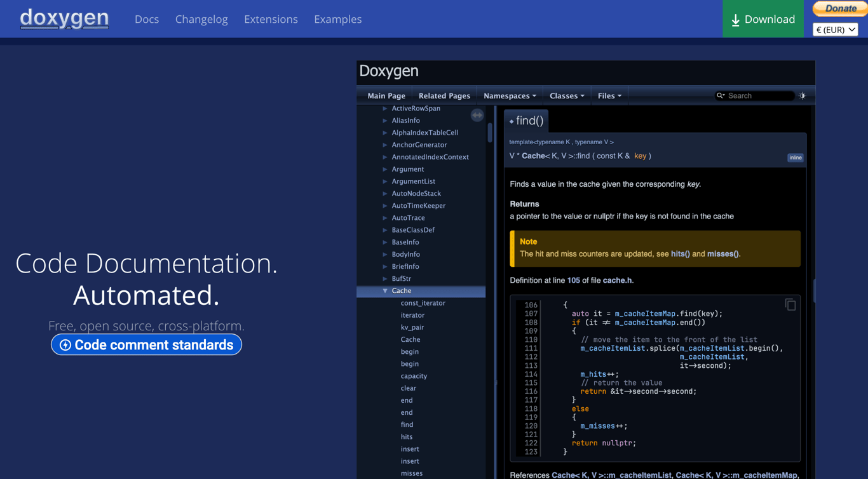This screenshot has height=479, width=868.
Task: Click the download arrow icon
Action: pyautogui.click(x=735, y=20)
